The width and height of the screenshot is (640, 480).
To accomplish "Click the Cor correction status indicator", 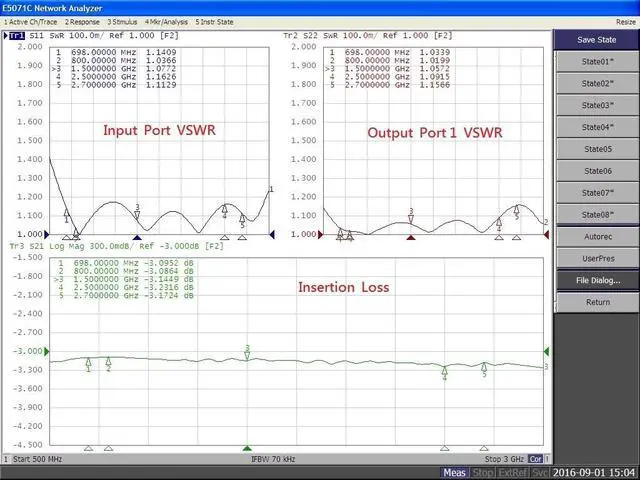I will [535, 459].
